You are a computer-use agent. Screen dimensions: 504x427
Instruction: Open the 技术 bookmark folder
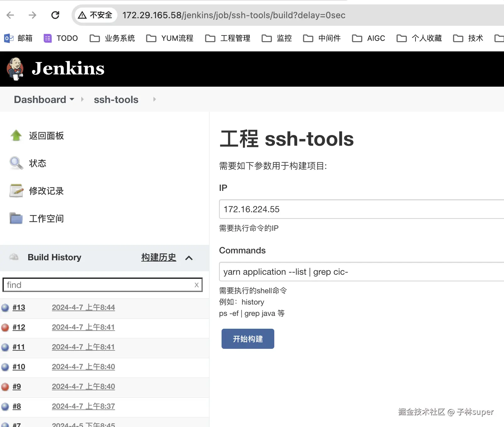click(x=468, y=38)
